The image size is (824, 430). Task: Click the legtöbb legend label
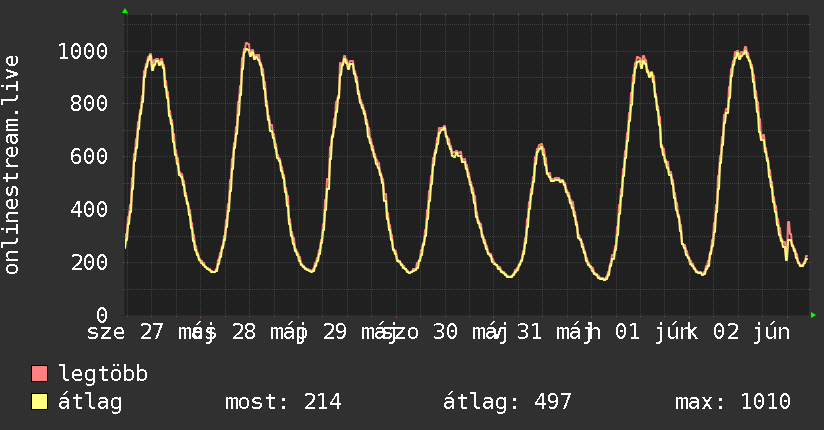coord(103,374)
